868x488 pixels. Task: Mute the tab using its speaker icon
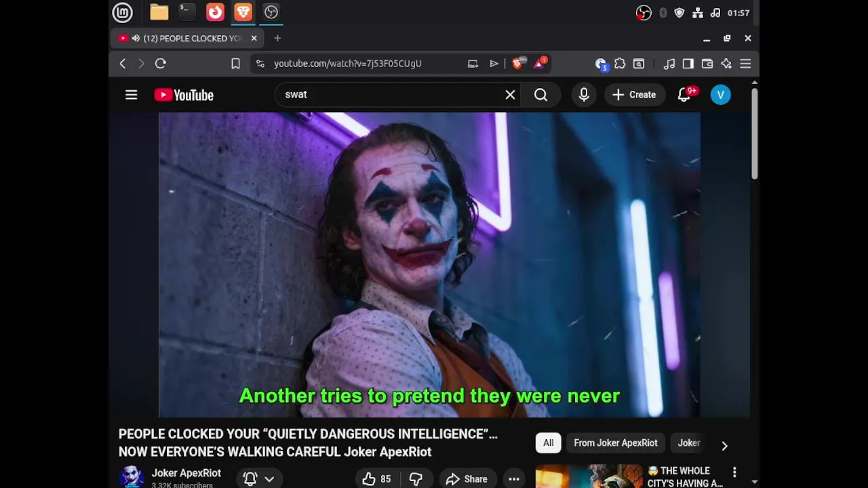(x=136, y=39)
